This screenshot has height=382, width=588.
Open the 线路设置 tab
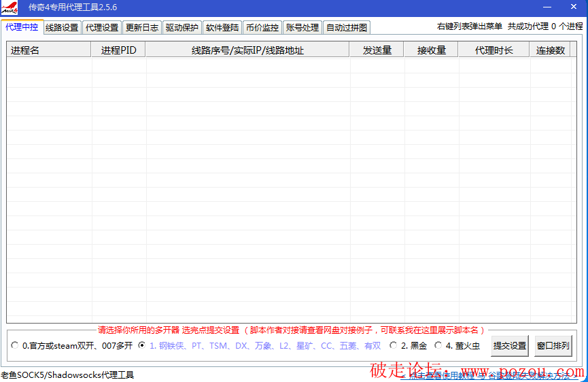pos(62,28)
